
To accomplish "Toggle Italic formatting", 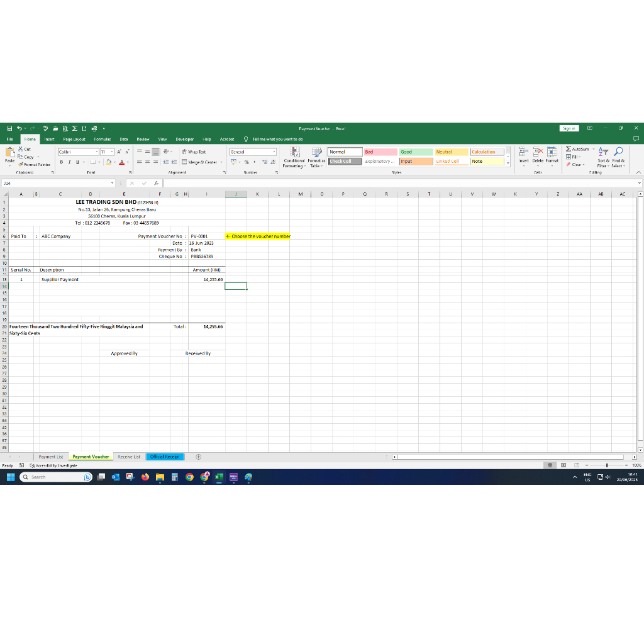I will point(69,162).
